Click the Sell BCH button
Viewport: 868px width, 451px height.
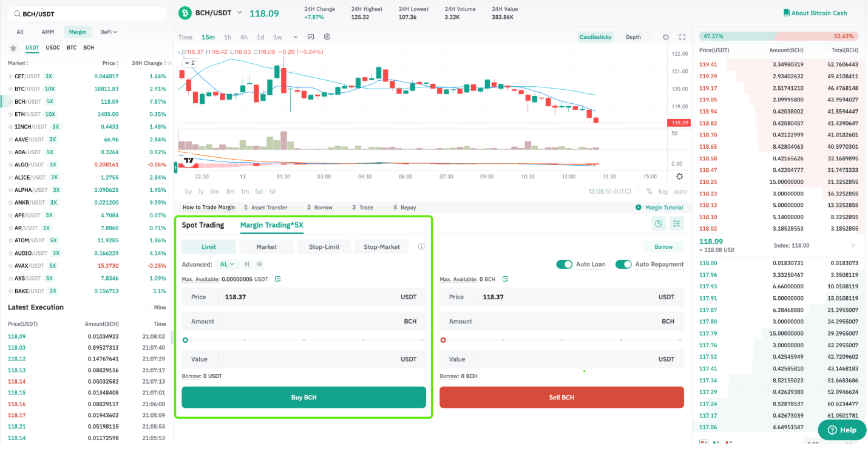pyautogui.click(x=561, y=398)
